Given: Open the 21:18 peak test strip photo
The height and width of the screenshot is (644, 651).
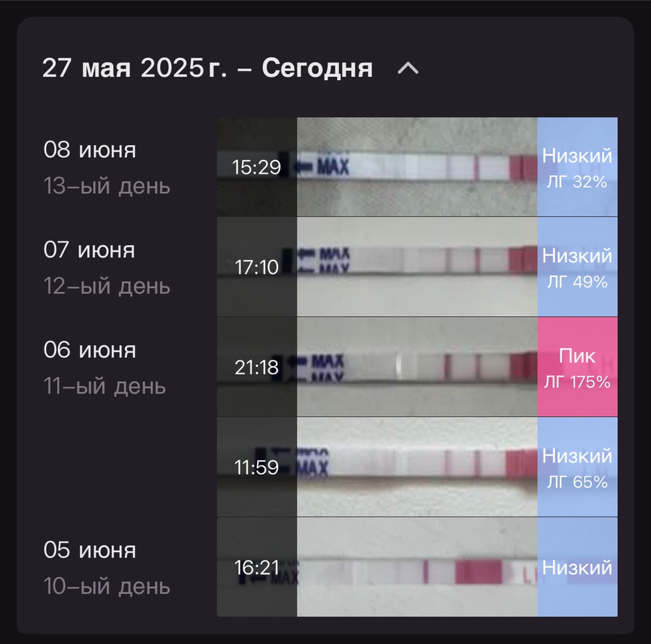Looking at the screenshot, I should pos(417,367).
